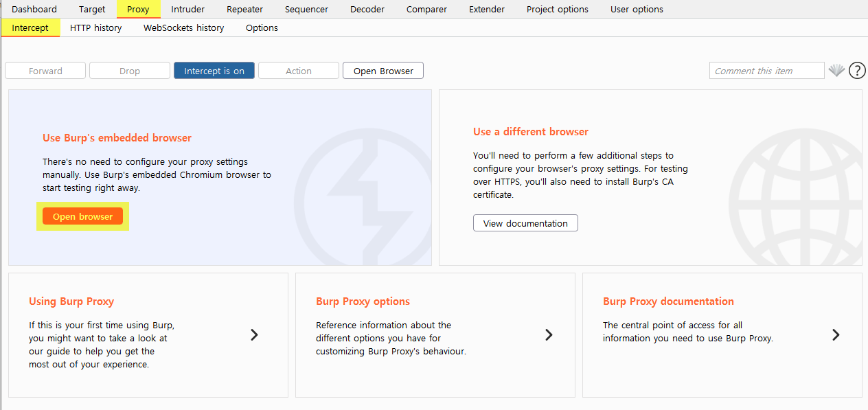This screenshot has width=868, height=410.
Task: Click Use Burp's embedded browser heading
Action: [117, 138]
